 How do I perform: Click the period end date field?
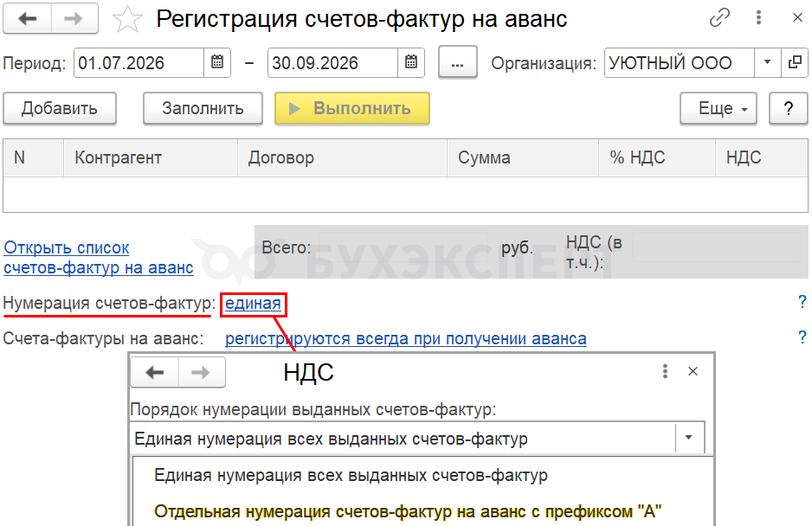point(333,62)
